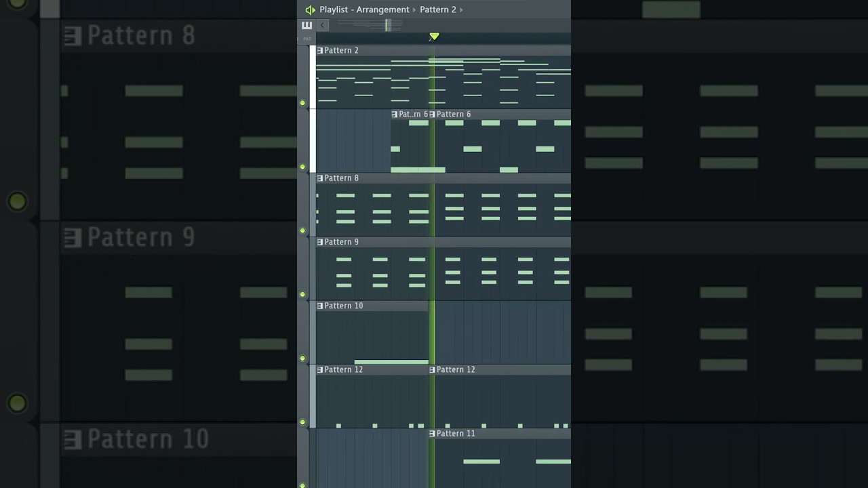Select the Pattern 8 clip title bar
The height and width of the screenshot is (488, 868).
pyautogui.click(x=443, y=178)
